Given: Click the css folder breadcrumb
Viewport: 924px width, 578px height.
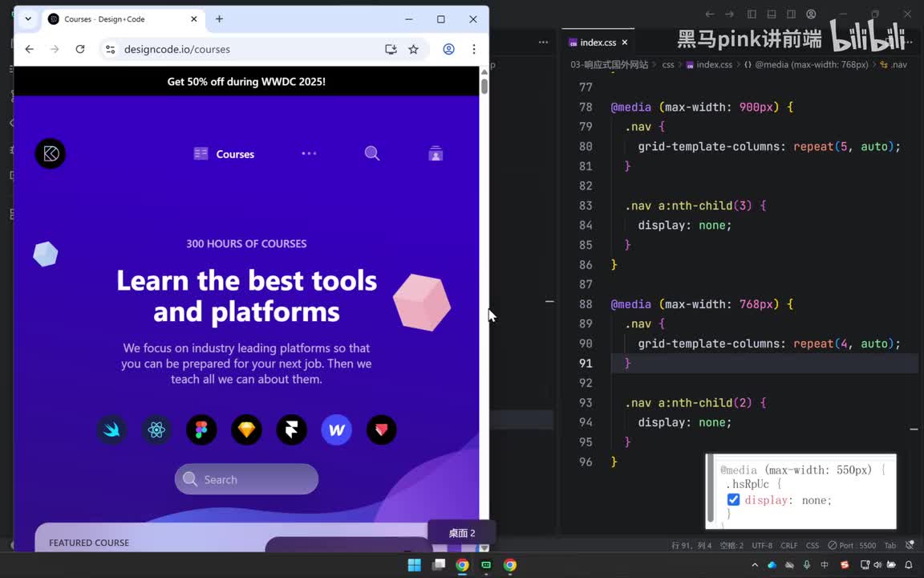Looking at the screenshot, I should pos(667,64).
